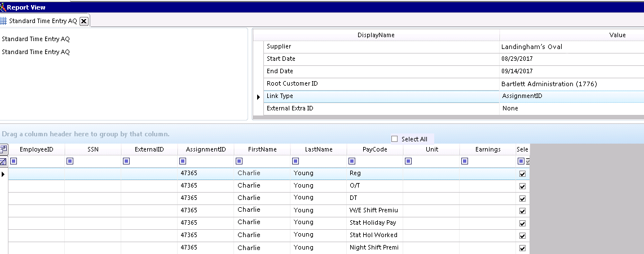Click the Start Date value 08/29/2017
The image size is (644, 254).
pyautogui.click(x=517, y=59)
